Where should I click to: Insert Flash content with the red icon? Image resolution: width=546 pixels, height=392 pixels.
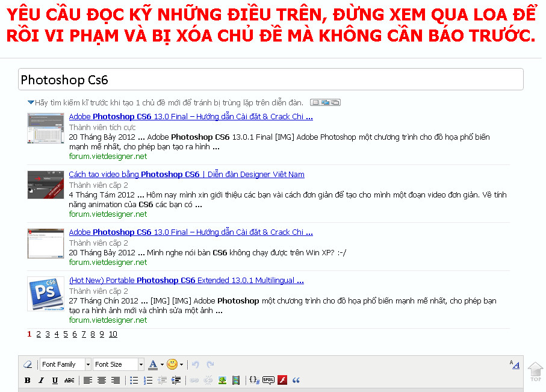tap(282, 380)
